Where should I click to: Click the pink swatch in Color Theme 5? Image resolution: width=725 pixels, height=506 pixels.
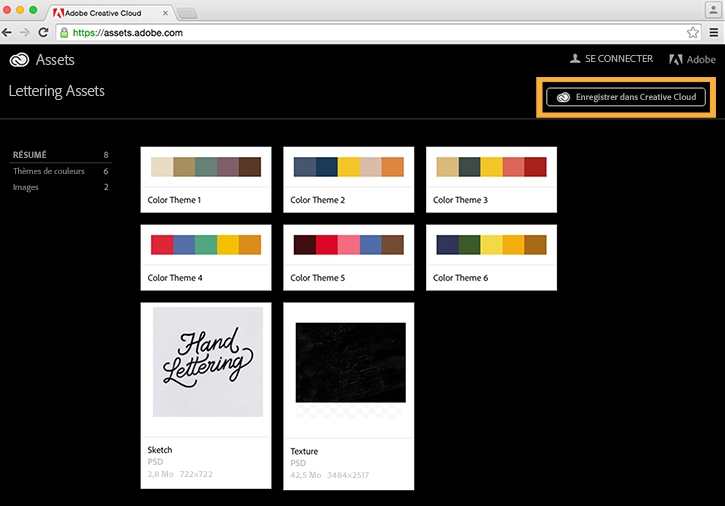[x=349, y=245]
